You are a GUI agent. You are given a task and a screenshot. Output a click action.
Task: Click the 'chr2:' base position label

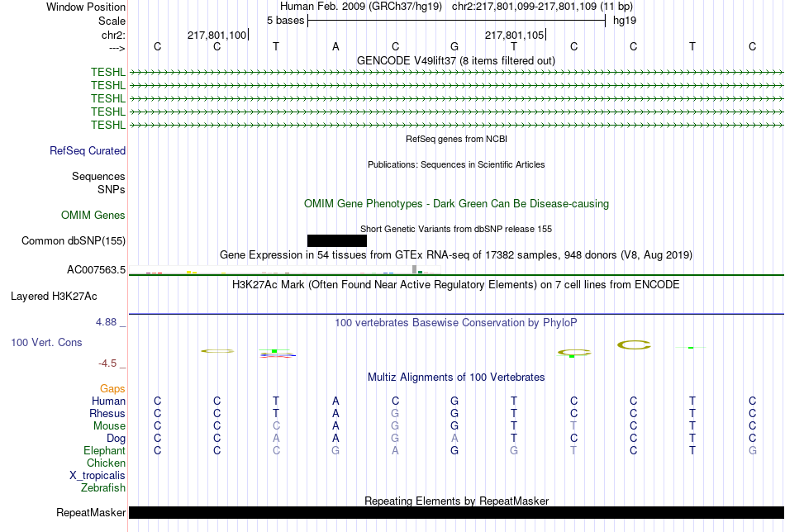[x=113, y=35]
